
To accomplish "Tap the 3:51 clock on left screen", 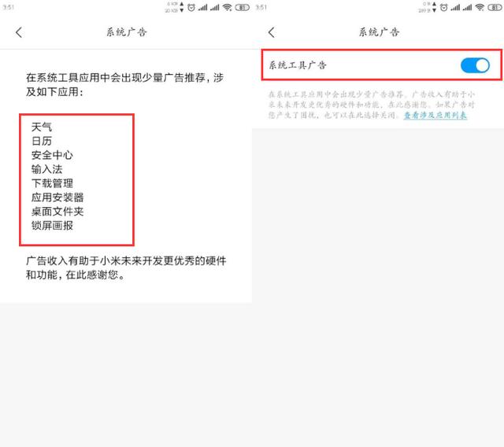I will click(x=9, y=7).
